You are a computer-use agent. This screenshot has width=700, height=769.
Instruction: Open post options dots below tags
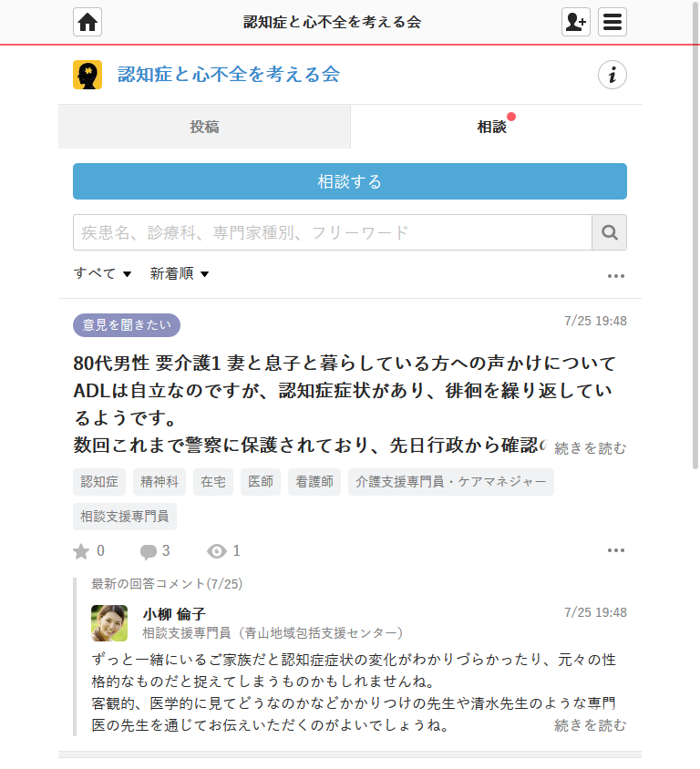pyautogui.click(x=616, y=550)
